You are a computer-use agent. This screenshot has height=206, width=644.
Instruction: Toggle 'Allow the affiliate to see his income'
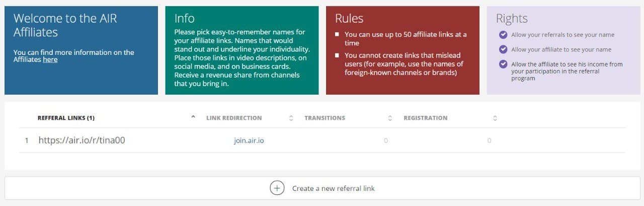point(503,64)
